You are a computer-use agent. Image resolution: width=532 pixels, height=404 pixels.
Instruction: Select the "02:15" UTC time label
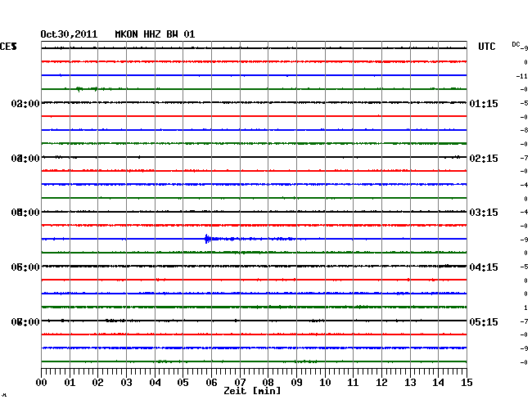pyautogui.click(x=484, y=159)
